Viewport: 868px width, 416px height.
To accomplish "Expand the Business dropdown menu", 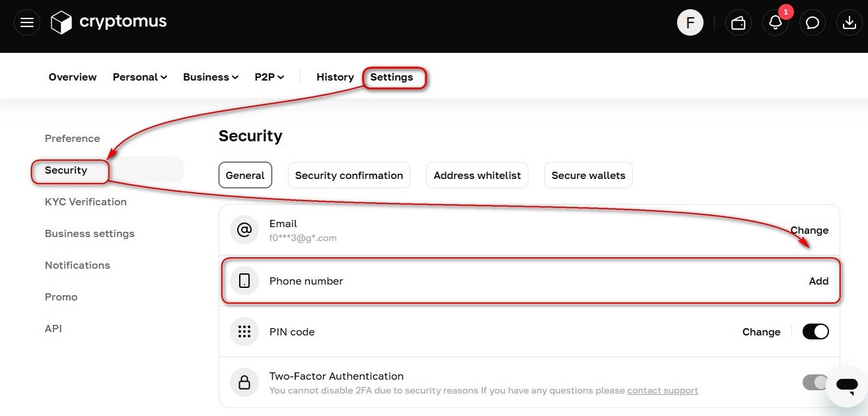I will [x=211, y=77].
